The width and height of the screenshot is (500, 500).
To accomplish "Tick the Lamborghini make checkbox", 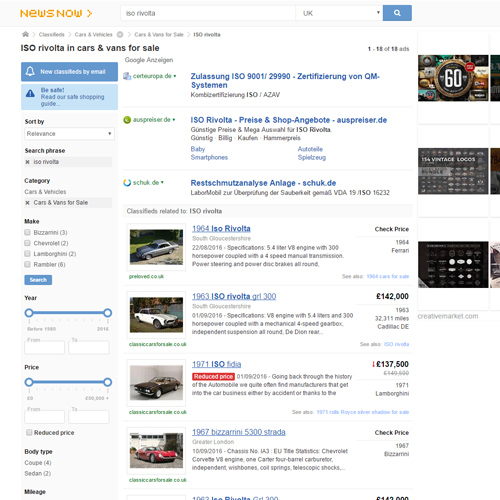I will (27, 254).
